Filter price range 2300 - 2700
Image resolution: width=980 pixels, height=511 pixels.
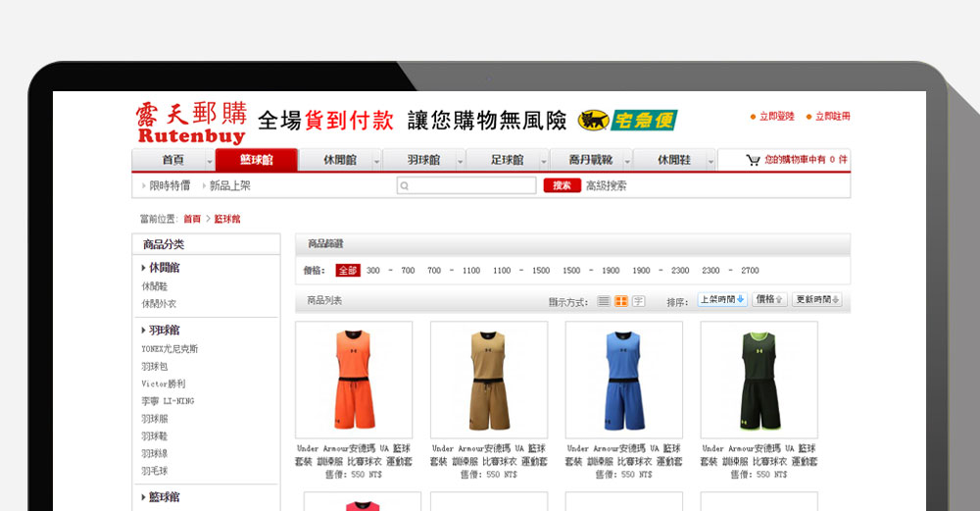coord(730,271)
